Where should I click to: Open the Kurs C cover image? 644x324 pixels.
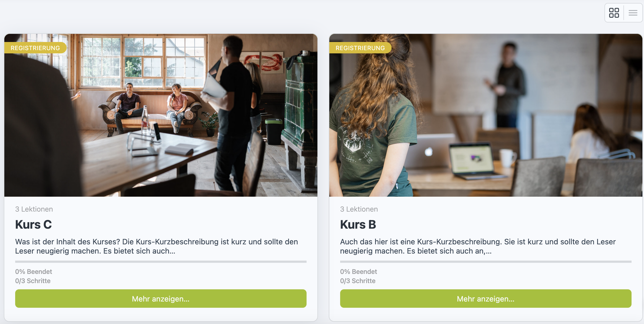pos(161,115)
